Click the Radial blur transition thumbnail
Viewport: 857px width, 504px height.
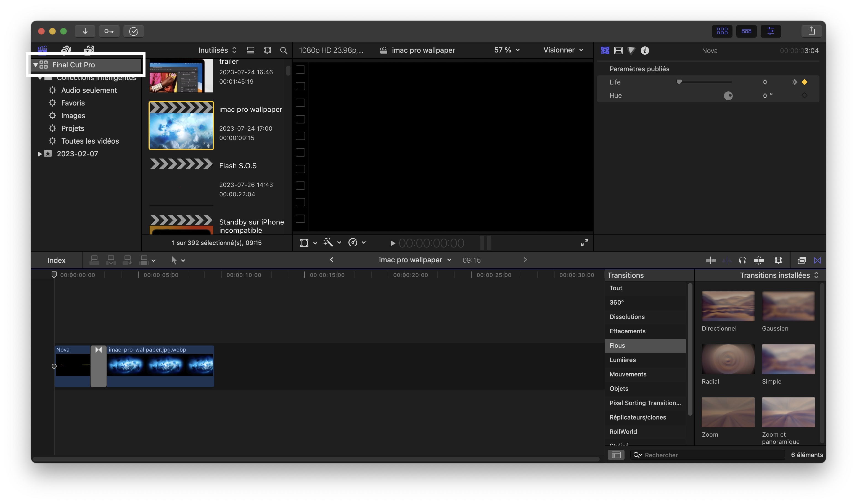728,359
